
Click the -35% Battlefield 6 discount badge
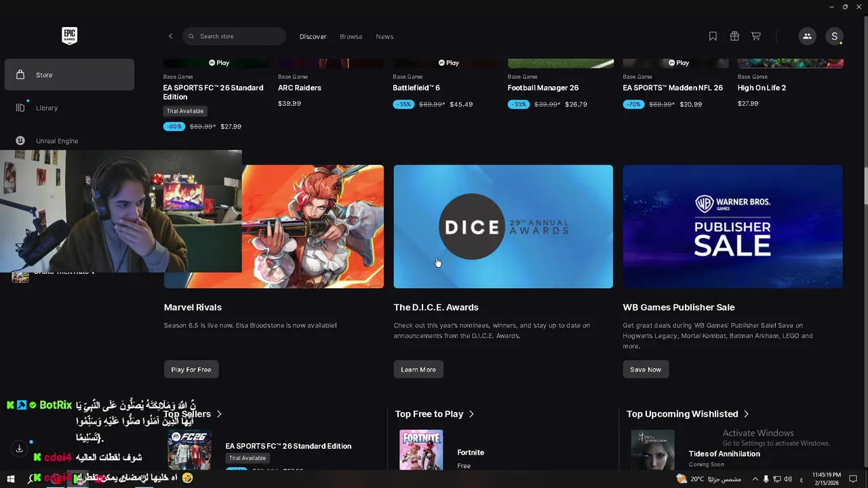point(403,104)
